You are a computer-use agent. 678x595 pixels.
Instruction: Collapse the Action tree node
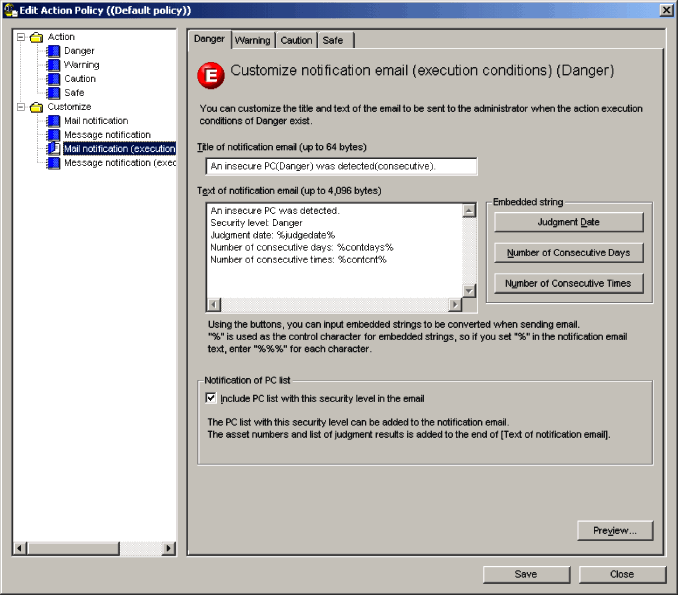(21, 37)
